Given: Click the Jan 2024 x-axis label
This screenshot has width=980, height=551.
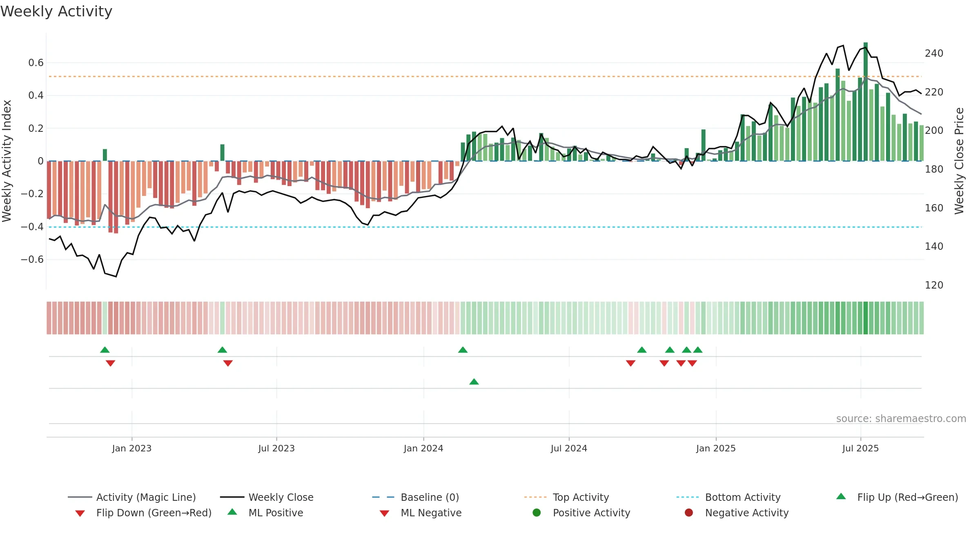Looking at the screenshot, I should (423, 448).
